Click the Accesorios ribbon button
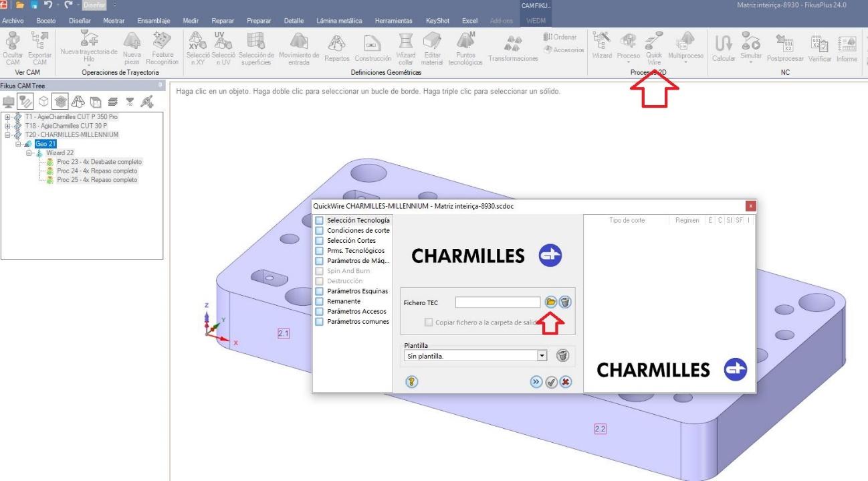868x481 pixels. [x=564, y=50]
